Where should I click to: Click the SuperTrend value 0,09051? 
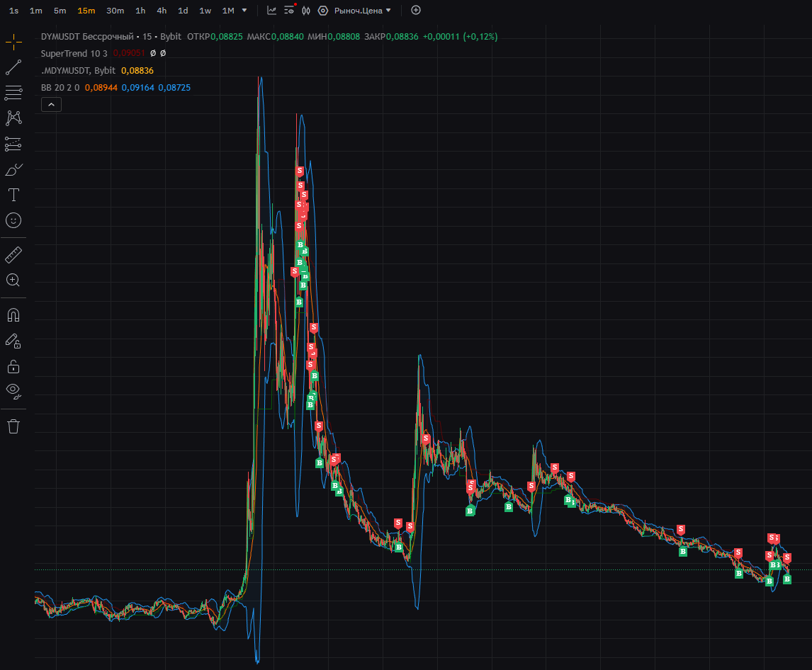click(129, 53)
